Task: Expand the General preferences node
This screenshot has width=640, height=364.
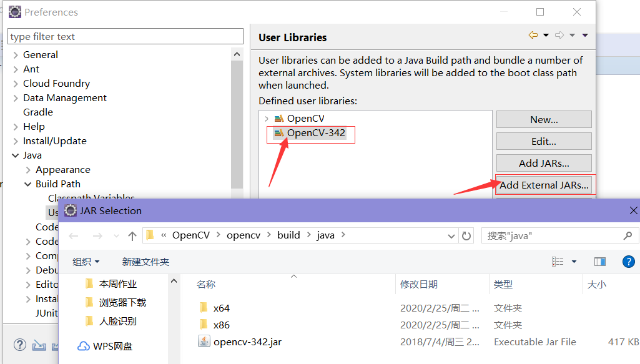Action: click(16, 55)
